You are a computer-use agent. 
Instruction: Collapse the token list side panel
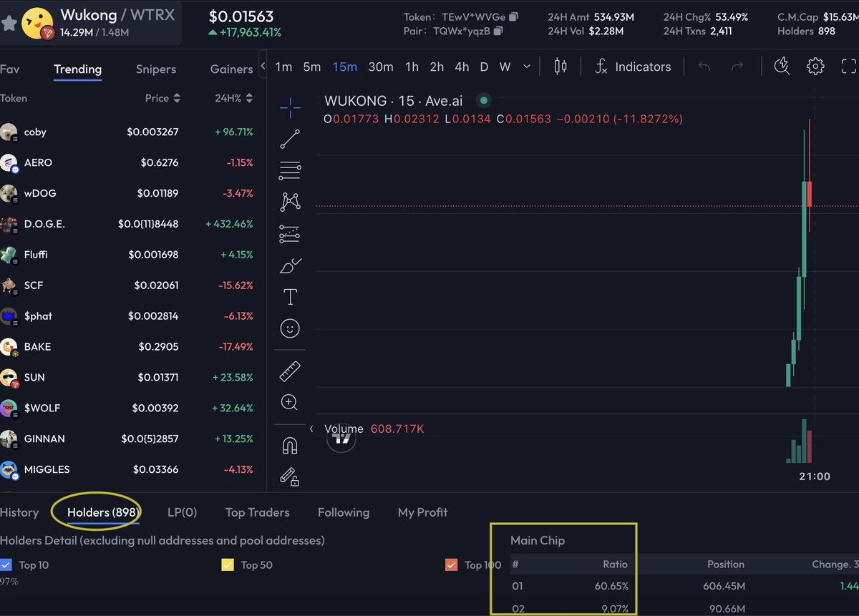(x=263, y=67)
